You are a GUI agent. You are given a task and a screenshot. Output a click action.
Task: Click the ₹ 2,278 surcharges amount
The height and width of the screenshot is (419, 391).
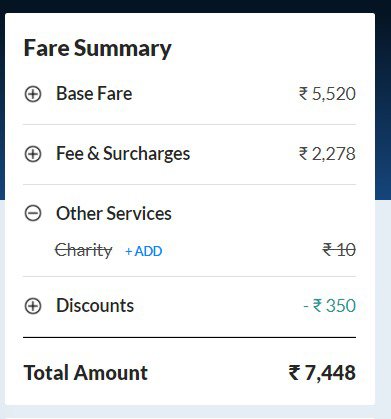[x=327, y=154]
